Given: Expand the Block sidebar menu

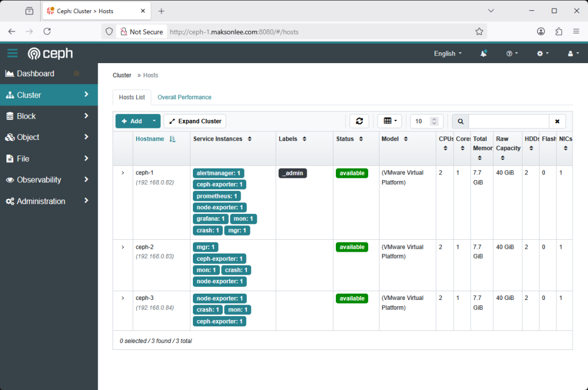Looking at the screenshot, I should (49, 116).
